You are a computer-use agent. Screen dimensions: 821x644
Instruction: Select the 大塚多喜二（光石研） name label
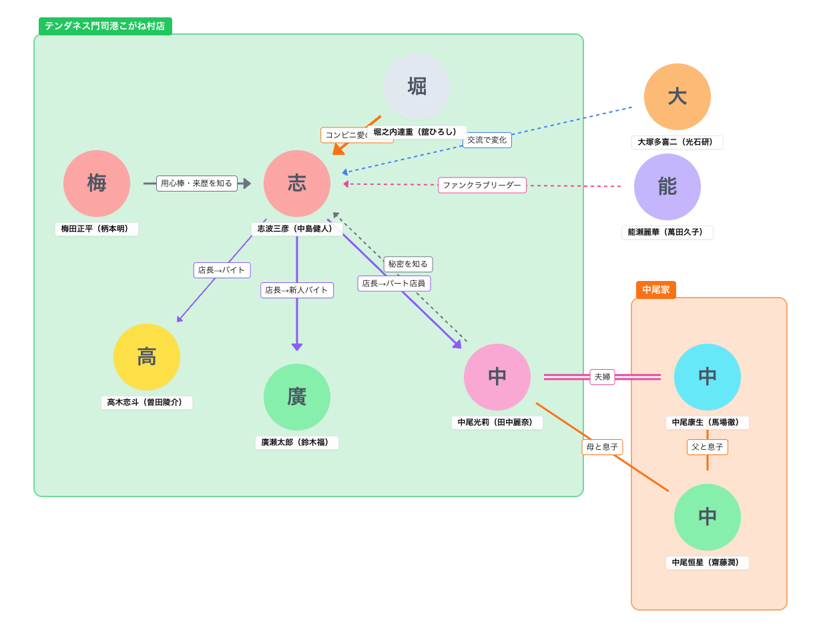677,142
